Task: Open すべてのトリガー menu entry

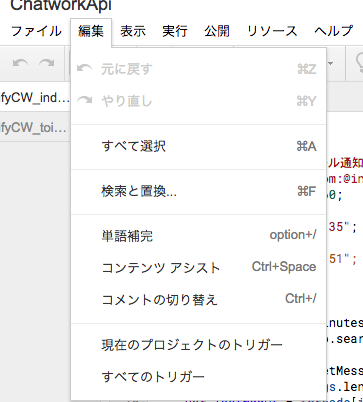Action: coord(198,377)
